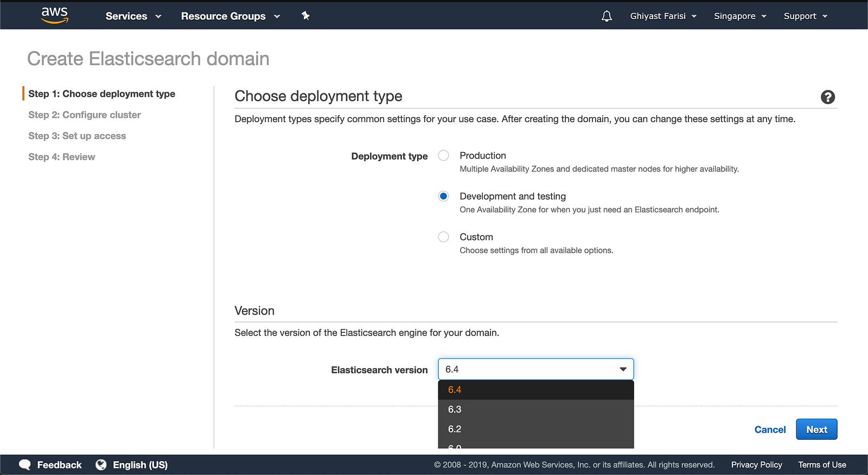This screenshot has height=475, width=868.
Task: Select the Production deployment type
Action: click(x=444, y=156)
